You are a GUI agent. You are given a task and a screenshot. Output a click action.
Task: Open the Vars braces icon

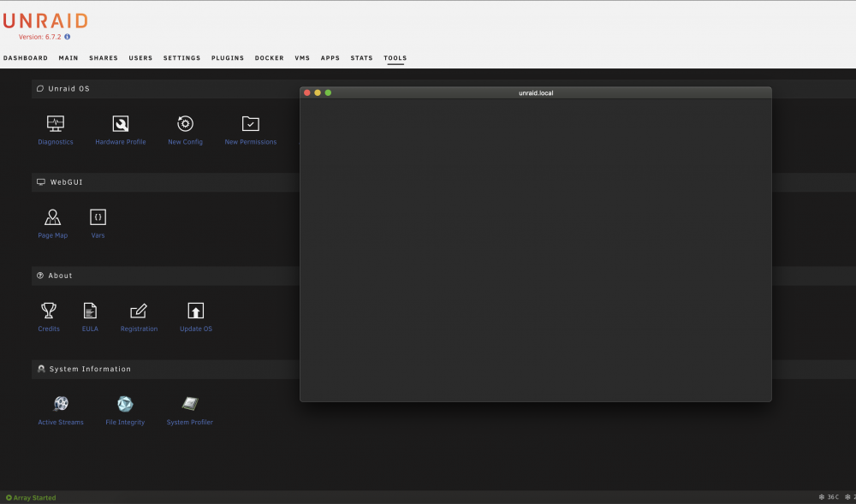click(x=98, y=217)
